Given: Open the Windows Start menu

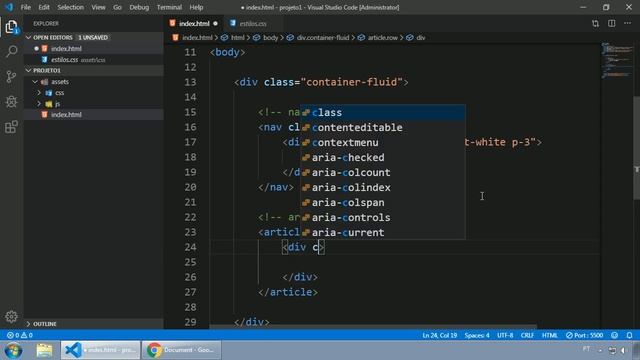Looking at the screenshot, I should [13, 350].
